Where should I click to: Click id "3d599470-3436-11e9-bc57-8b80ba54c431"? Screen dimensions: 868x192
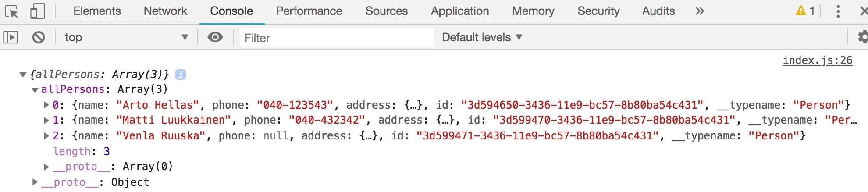point(614,120)
